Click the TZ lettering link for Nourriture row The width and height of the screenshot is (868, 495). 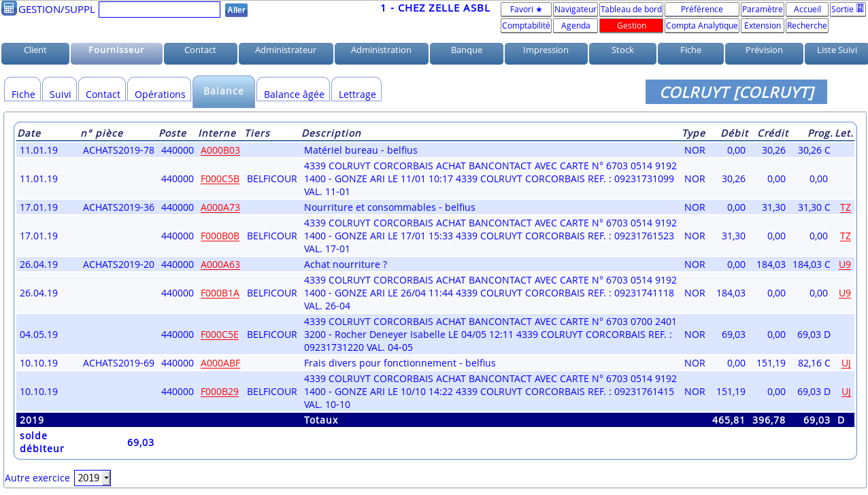[x=845, y=207]
